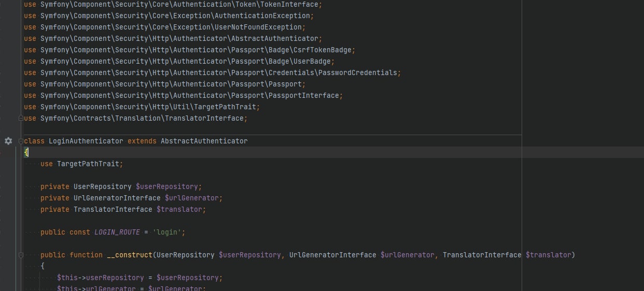Click the LoginAuthenticator class name
The width and height of the screenshot is (644, 291).
coord(86,141)
